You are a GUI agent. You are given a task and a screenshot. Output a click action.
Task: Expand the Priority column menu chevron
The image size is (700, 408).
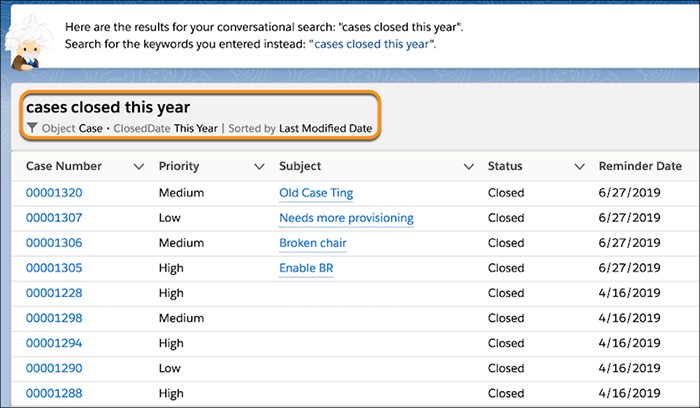[259, 167]
